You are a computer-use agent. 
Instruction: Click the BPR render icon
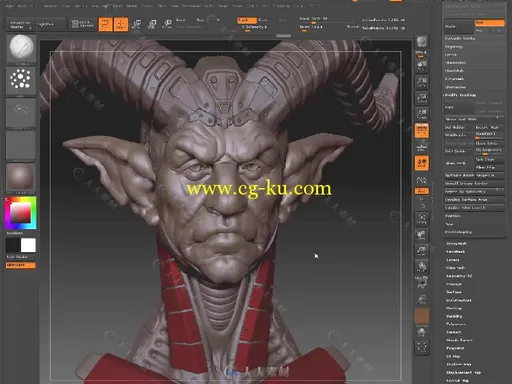click(422, 43)
